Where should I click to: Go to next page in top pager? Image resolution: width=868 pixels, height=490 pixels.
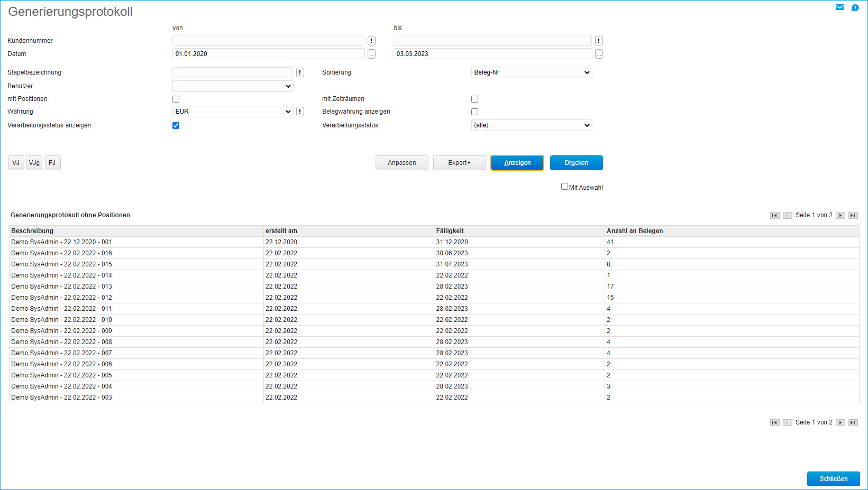pyautogui.click(x=840, y=215)
